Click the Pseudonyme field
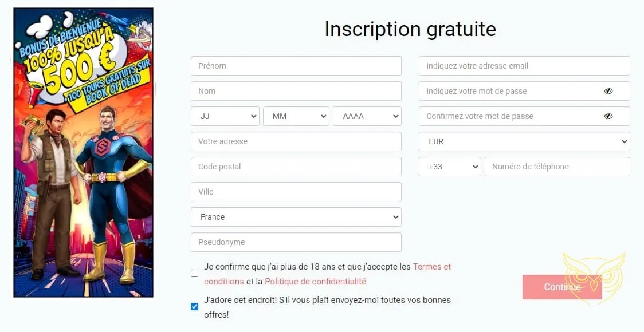644x332 pixels. pyautogui.click(x=296, y=242)
